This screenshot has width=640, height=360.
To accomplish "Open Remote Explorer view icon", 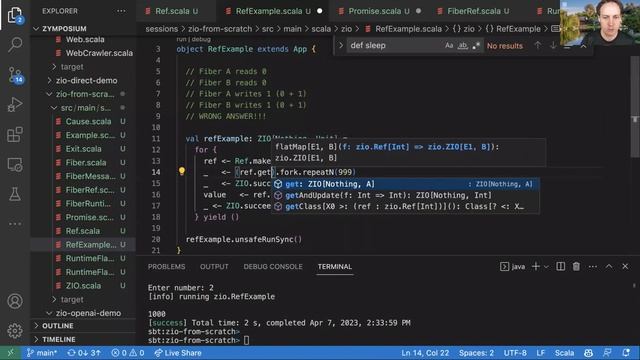I will click(x=15, y=164).
